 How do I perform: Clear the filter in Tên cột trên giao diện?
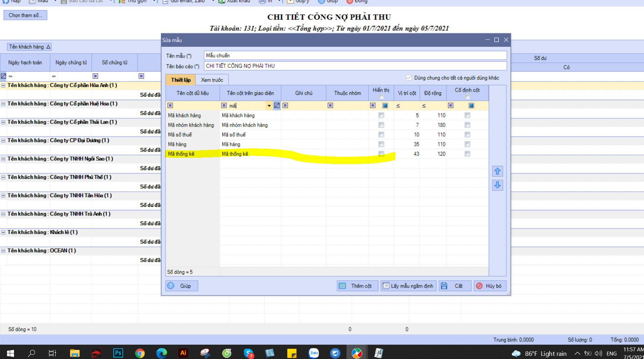pyautogui.click(x=277, y=105)
